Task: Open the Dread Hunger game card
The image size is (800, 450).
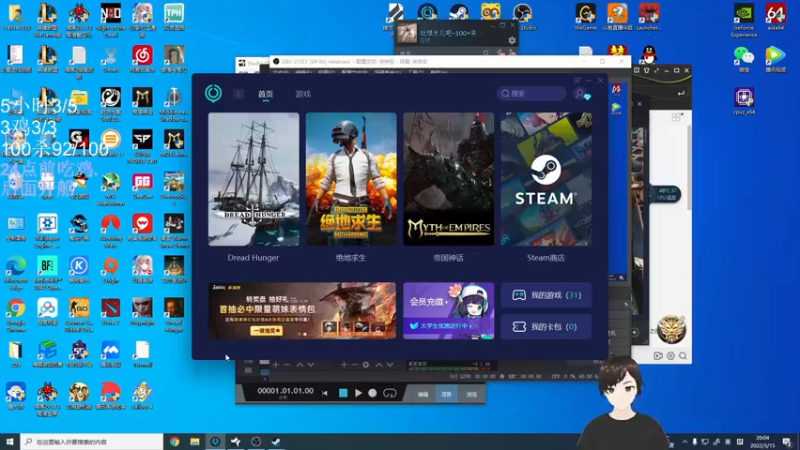Action: (254, 179)
